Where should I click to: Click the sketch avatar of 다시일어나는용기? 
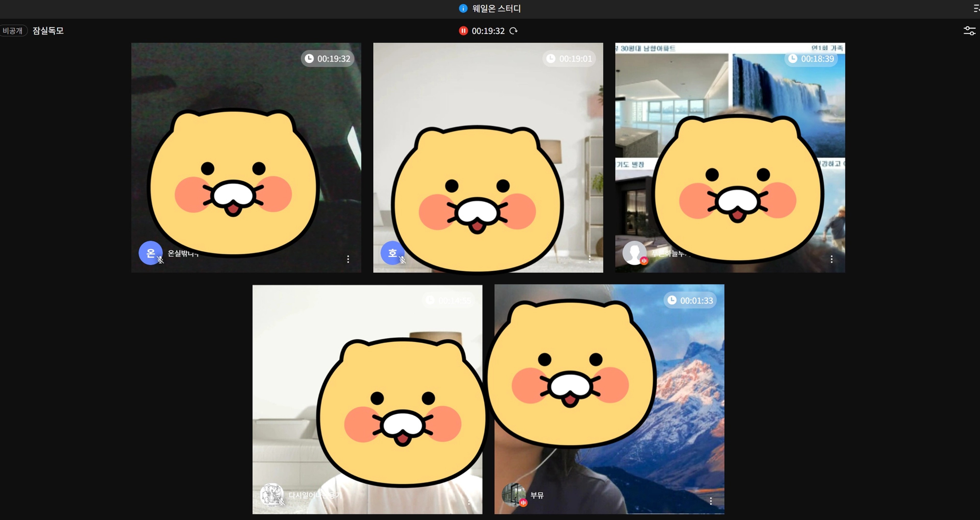click(x=271, y=494)
